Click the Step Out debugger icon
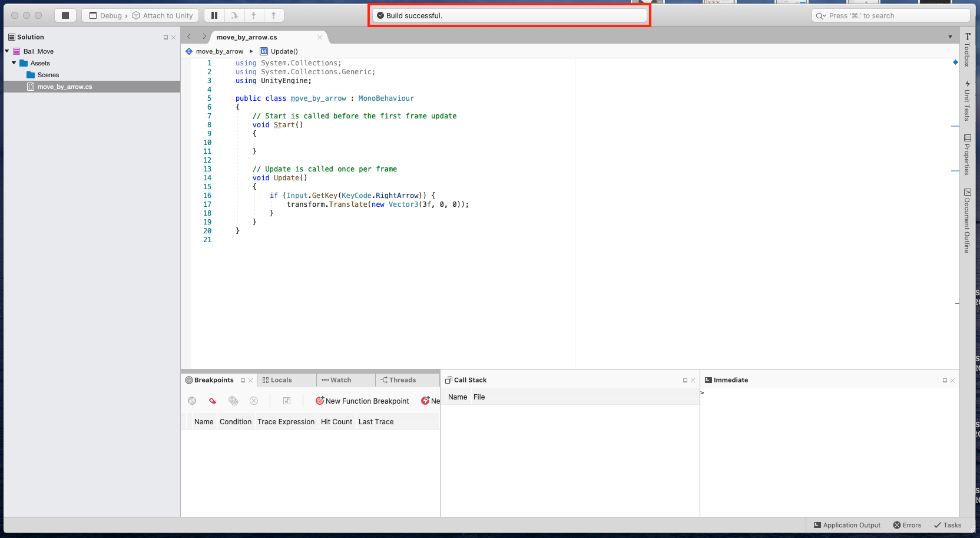980x538 pixels. (273, 15)
